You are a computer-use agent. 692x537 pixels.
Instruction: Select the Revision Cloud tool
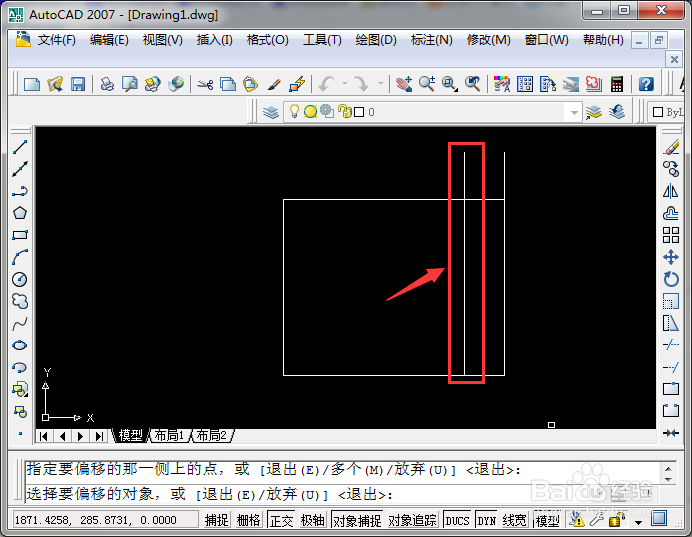point(20,301)
